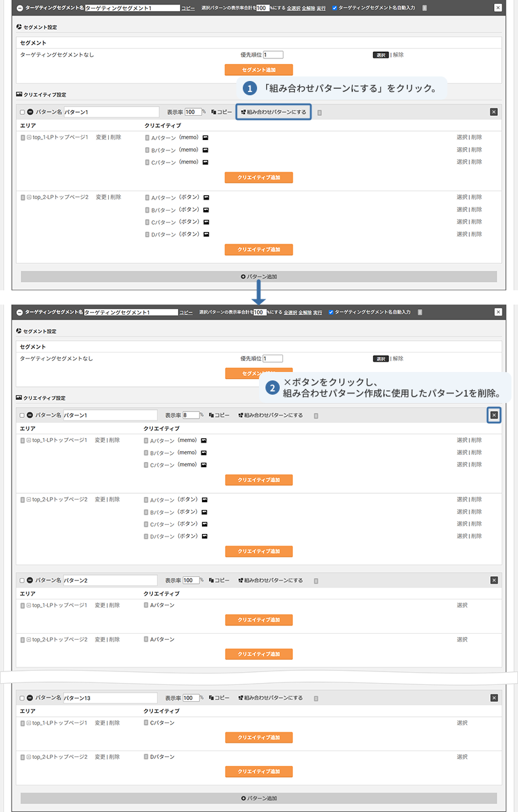Screen dimensions: 518x812
Task: Collapse upper ターゲティングセグメント header with minus icon
Action: coord(19,8)
